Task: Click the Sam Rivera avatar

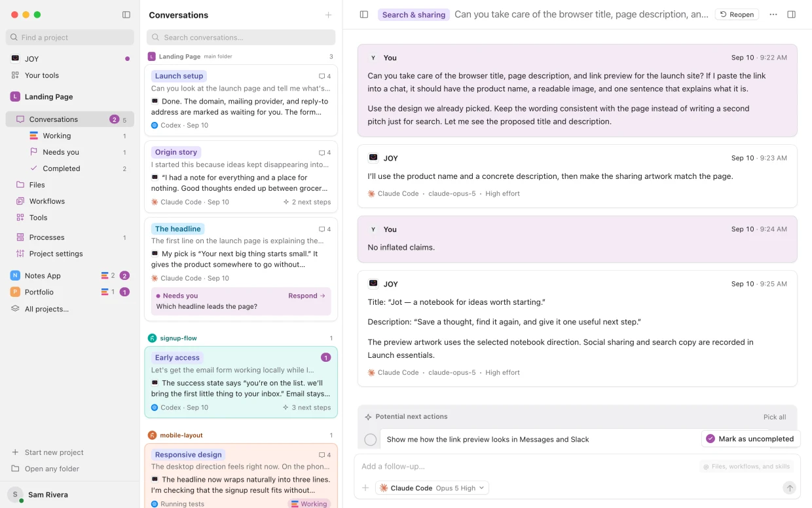Action: (x=15, y=495)
